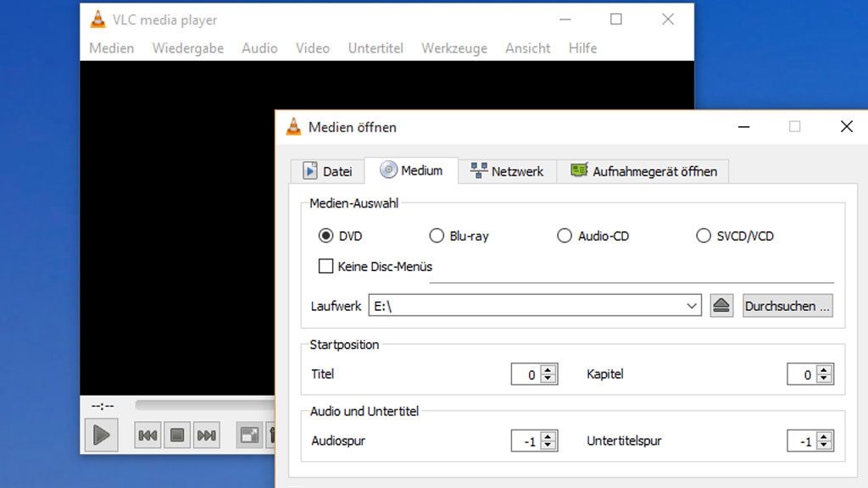Select the DVD radio button

[325, 236]
